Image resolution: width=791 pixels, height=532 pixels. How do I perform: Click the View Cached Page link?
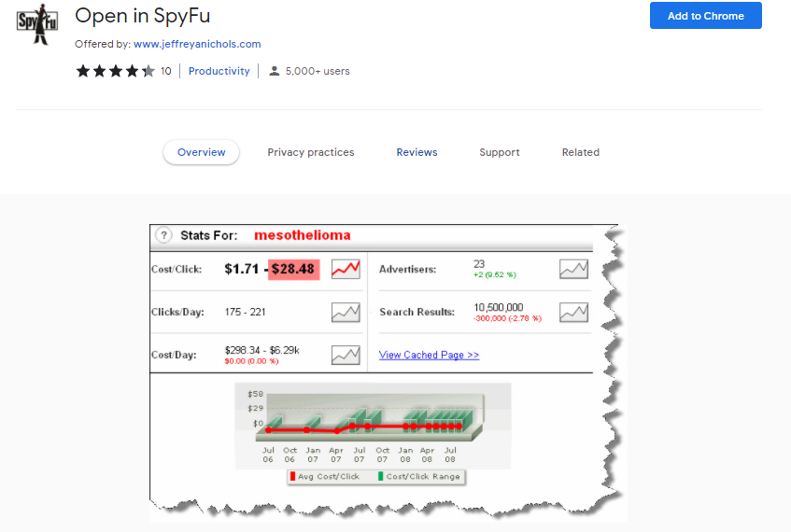click(x=429, y=355)
